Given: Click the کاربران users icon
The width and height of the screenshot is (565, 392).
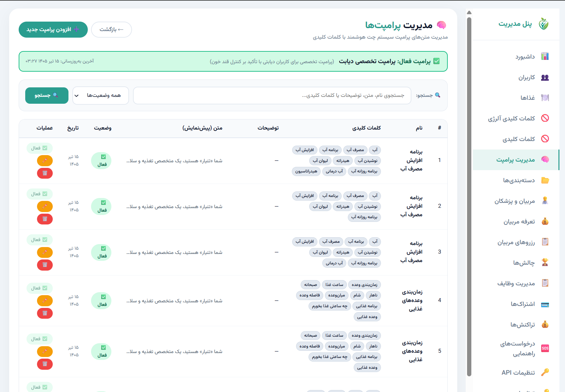Looking at the screenshot, I should pos(545,78).
